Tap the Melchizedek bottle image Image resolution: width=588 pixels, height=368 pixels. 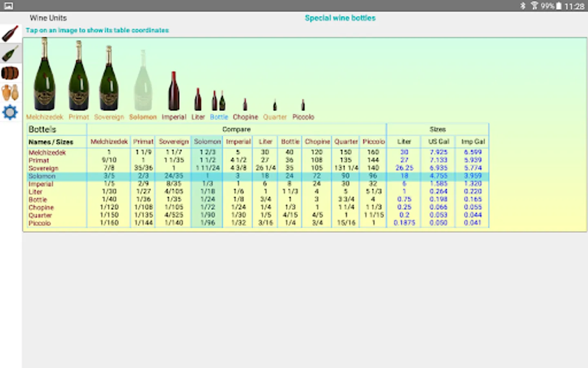click(45, 76)
